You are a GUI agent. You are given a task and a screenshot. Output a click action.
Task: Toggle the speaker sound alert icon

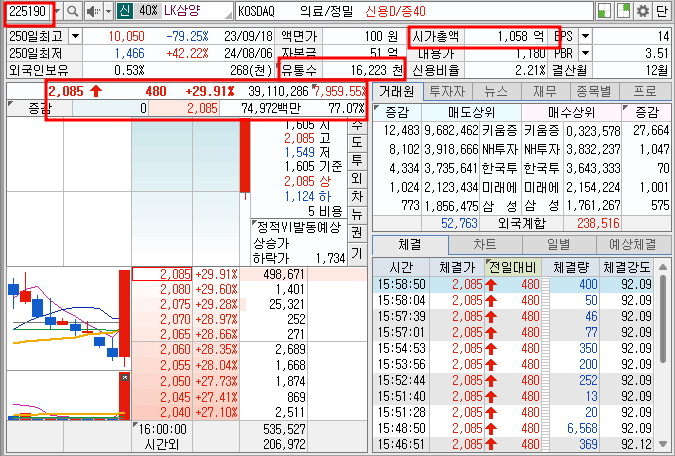93,11
